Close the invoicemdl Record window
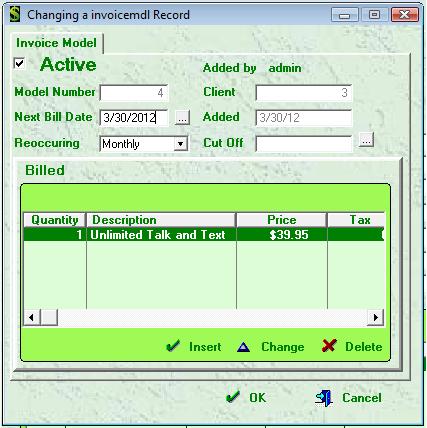 click(x=404, y=15)
